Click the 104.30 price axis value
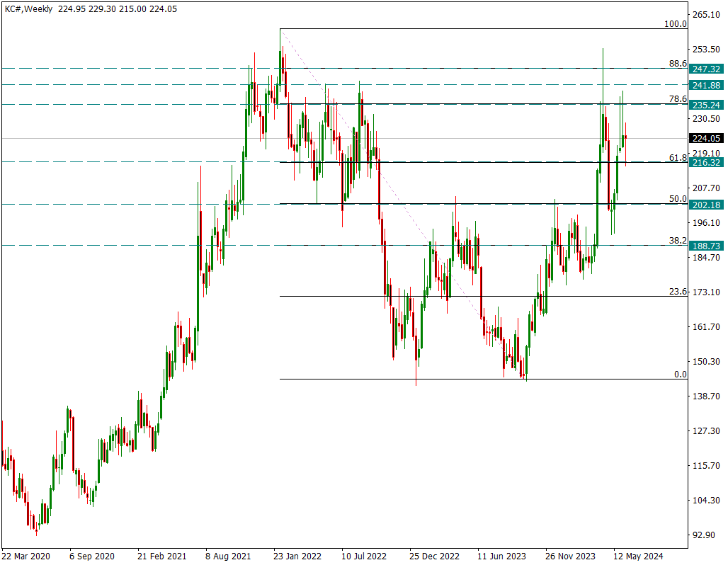The height and width of the screenshot is (565, 728). pyautogui.click(x=706, y=501)
